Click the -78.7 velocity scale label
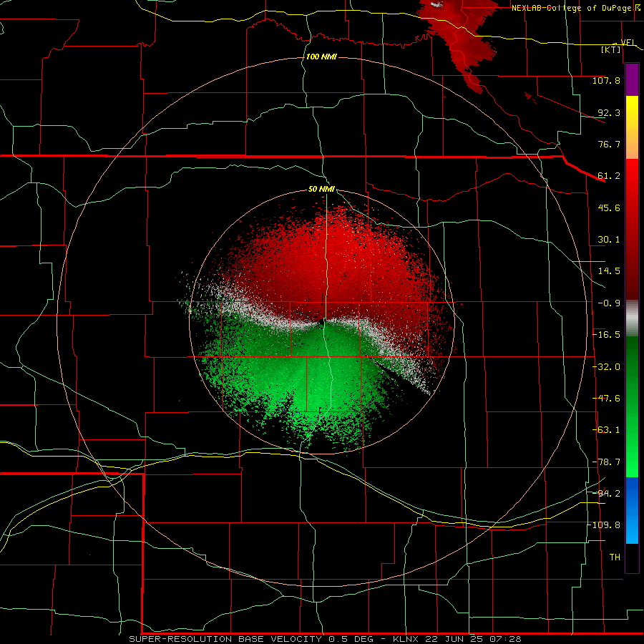This screenshot has width=644, height=644. coord(607,462)
